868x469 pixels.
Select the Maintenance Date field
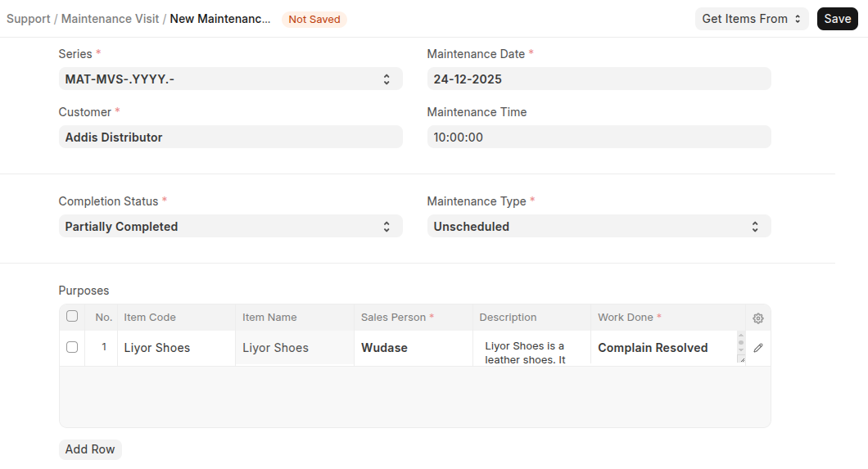(x=599, y=79)
